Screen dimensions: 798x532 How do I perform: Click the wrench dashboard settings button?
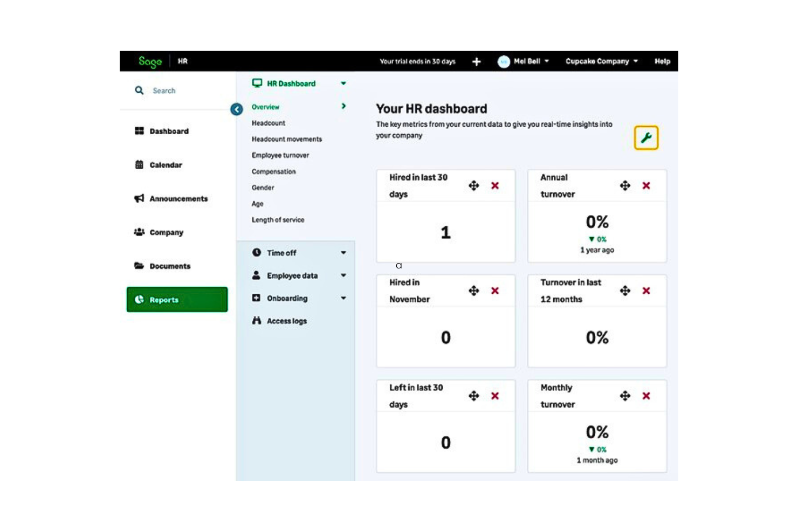tap(646, 138)
